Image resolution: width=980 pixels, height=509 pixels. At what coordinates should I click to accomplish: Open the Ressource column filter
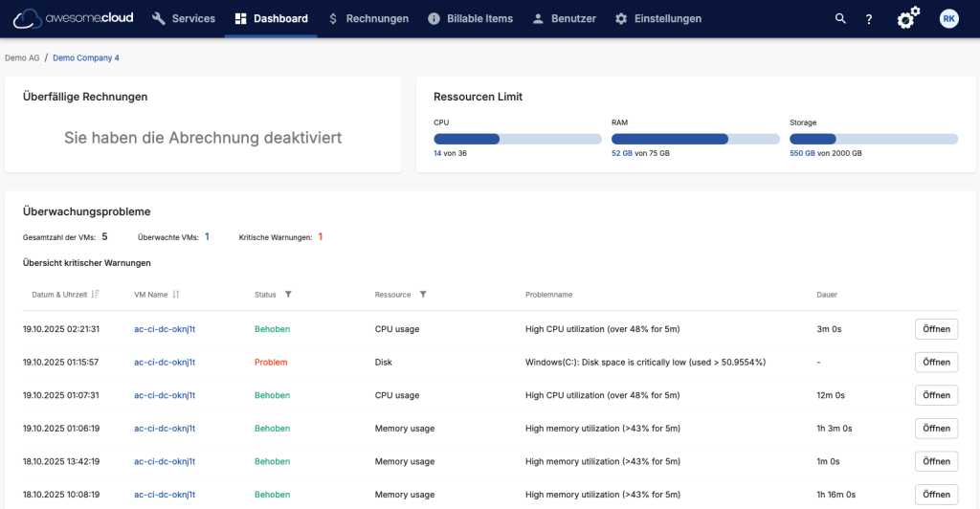coord(423,295)
